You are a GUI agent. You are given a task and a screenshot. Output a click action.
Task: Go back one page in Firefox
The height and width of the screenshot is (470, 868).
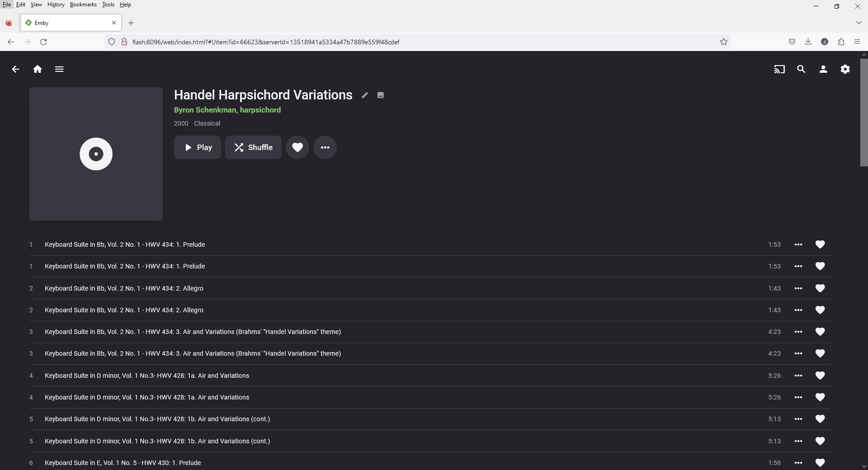(11, 42)
